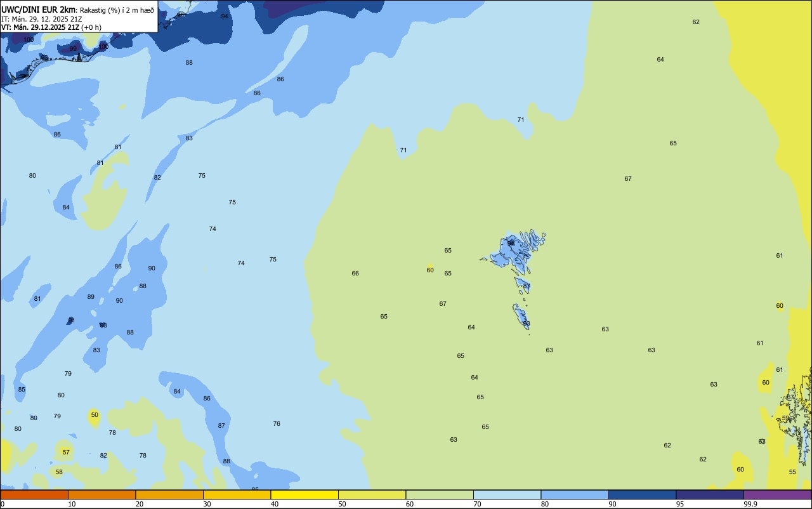Image resolution: width=812 pixels, height=509 pixels.
Task: Click the legend tick label "99.9"
Action: point(750,504)
